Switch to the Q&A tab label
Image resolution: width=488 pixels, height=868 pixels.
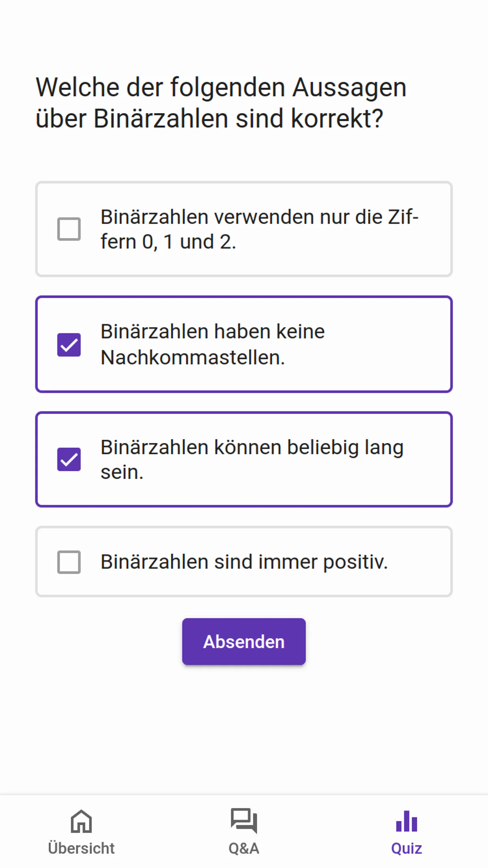[x=244, y=848]
